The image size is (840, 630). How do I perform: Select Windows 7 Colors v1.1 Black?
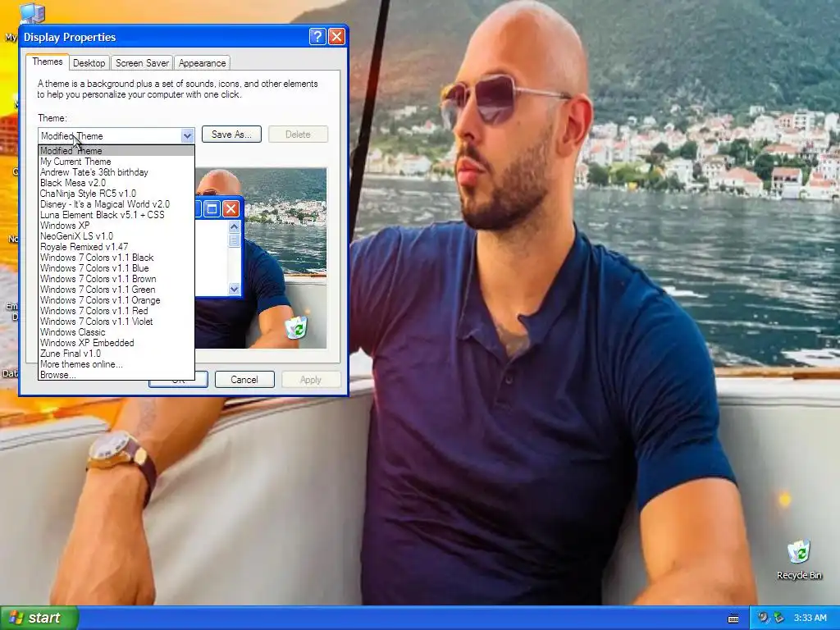(116, 258)
